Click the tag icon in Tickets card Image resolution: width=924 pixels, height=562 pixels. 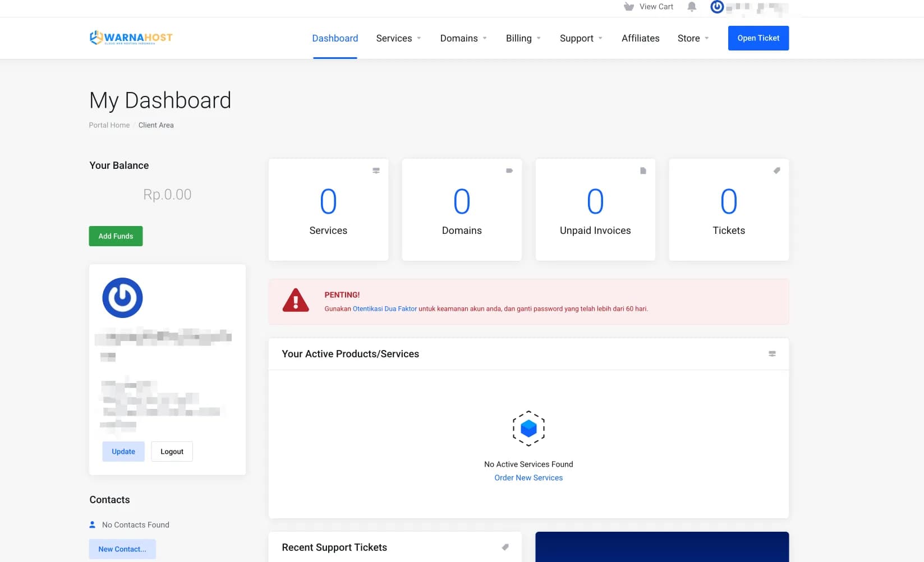[776, 171]
